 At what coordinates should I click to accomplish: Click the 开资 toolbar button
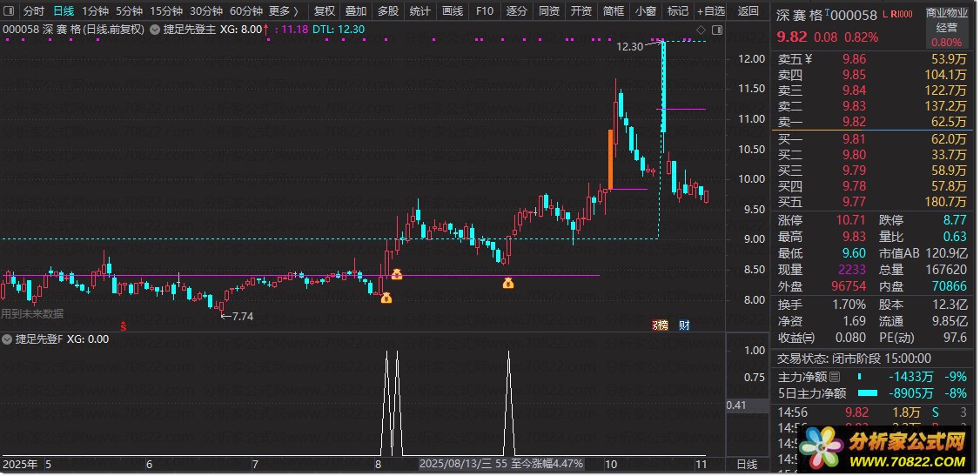point(581,10)
